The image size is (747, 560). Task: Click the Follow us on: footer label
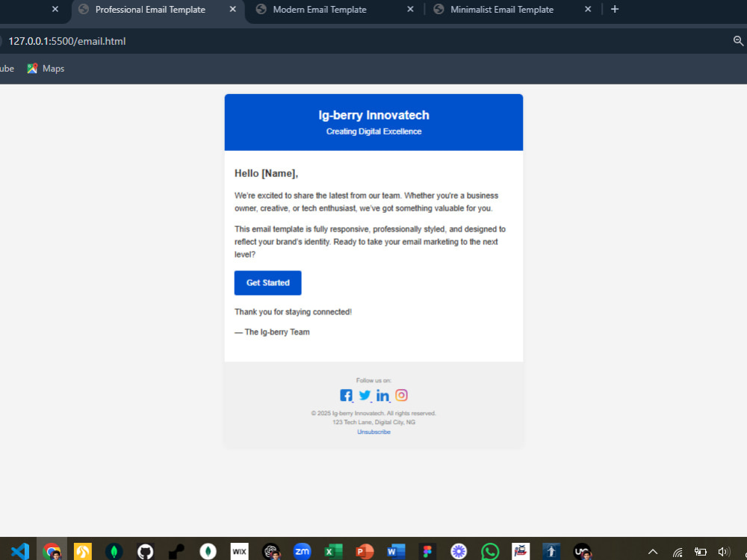374,381
